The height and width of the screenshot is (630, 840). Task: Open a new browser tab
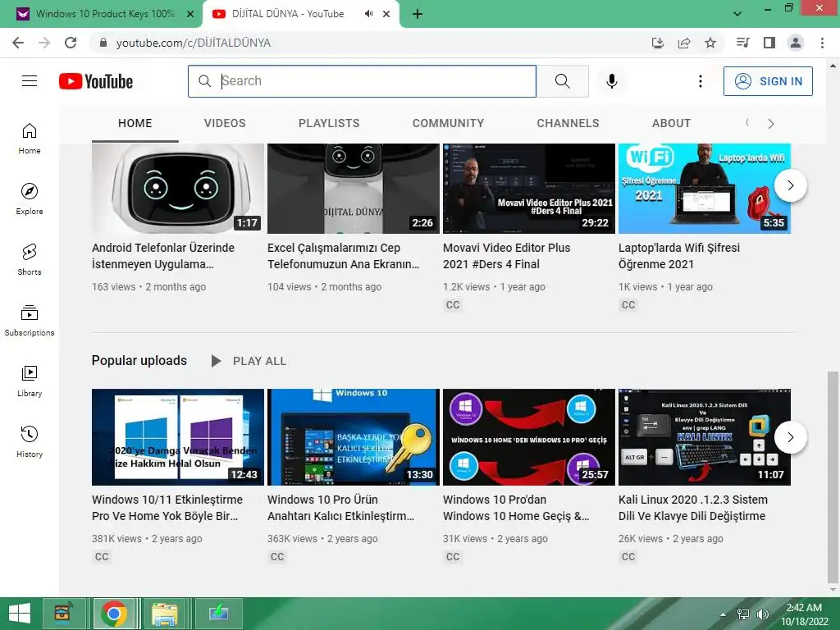[x=418, y=14]
